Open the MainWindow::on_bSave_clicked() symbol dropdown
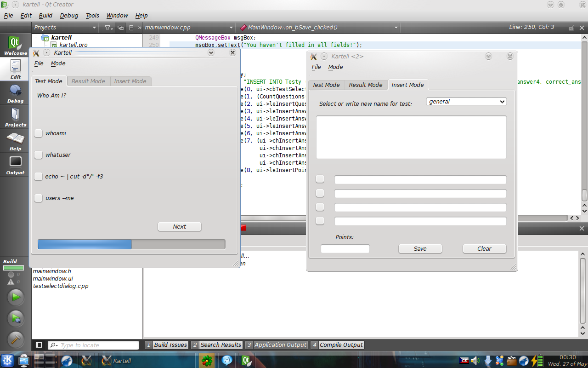This screenshot has width=588, height=368. [x=319, y=28]
